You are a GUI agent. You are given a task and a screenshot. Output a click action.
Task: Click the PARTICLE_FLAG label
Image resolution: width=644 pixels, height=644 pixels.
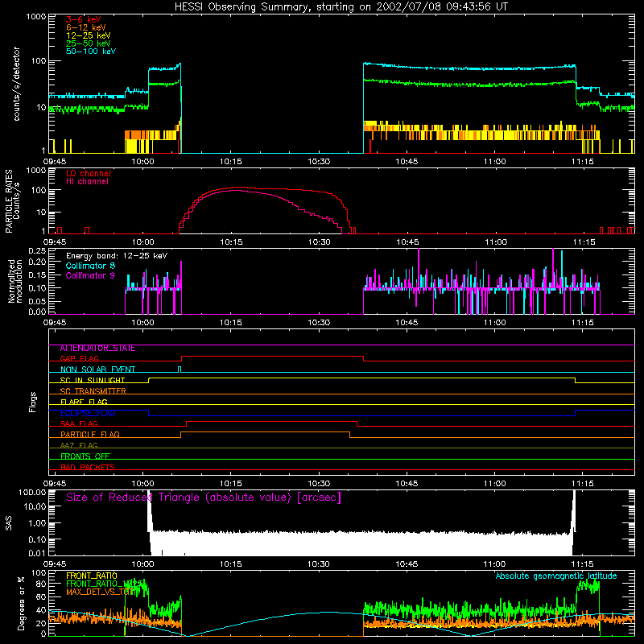tap(90, 434)
